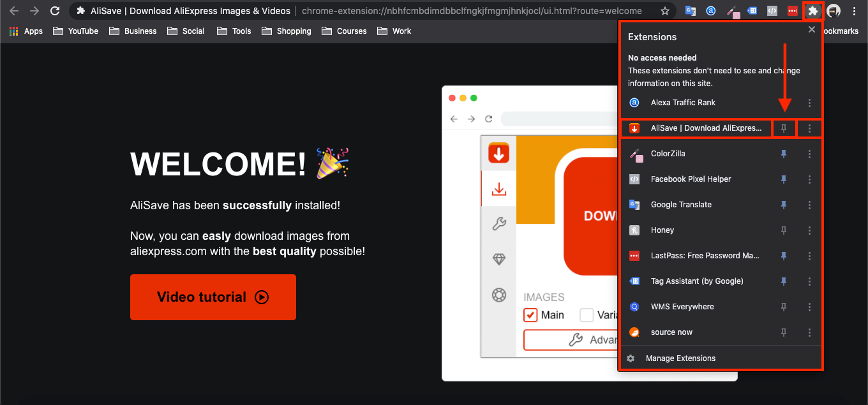Click the AliSave red download logo in preview

pos(498,154)
